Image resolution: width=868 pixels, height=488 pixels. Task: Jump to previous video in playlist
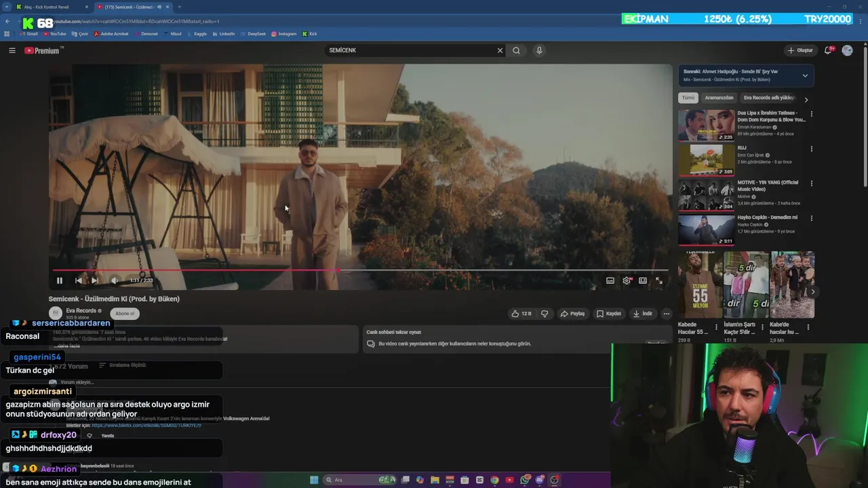(78, 281)
